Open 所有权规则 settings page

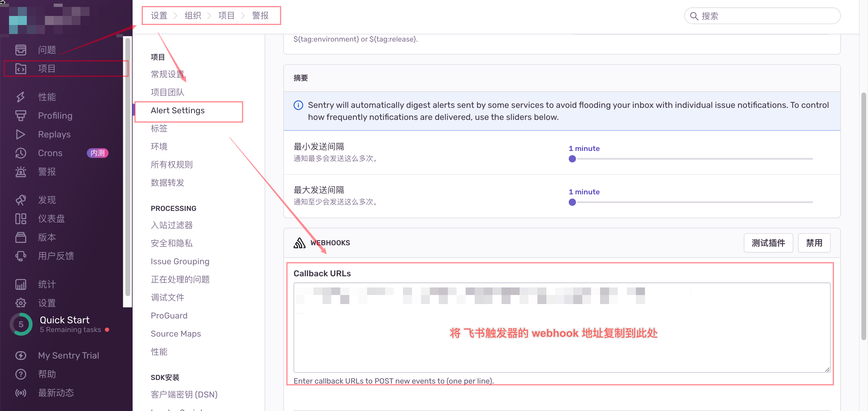[171, 165]
